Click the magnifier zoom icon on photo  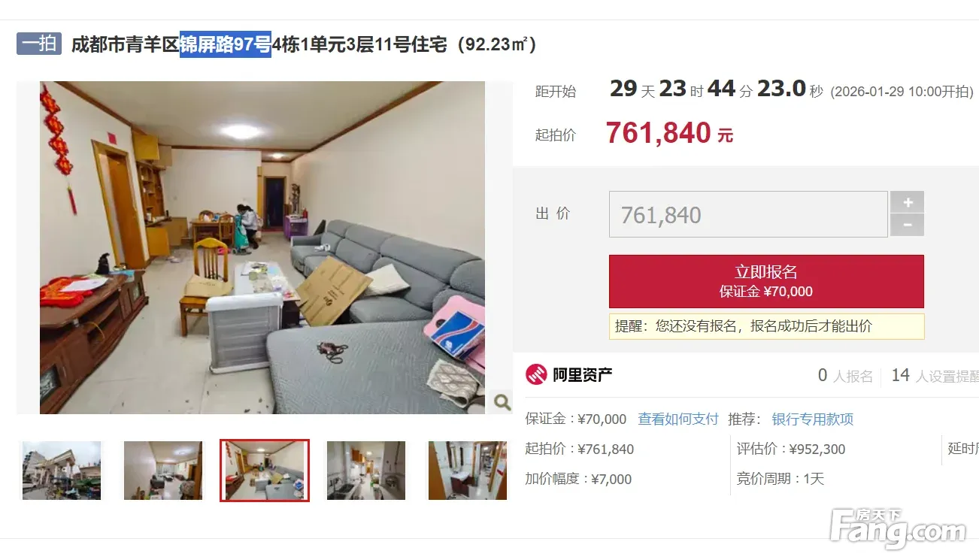tap(502, 402)
